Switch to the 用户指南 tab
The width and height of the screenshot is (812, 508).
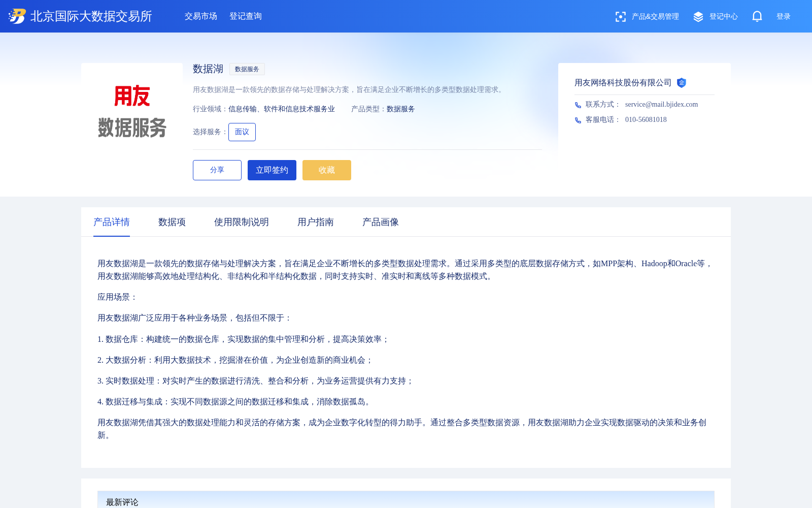(x=316, y=222)
